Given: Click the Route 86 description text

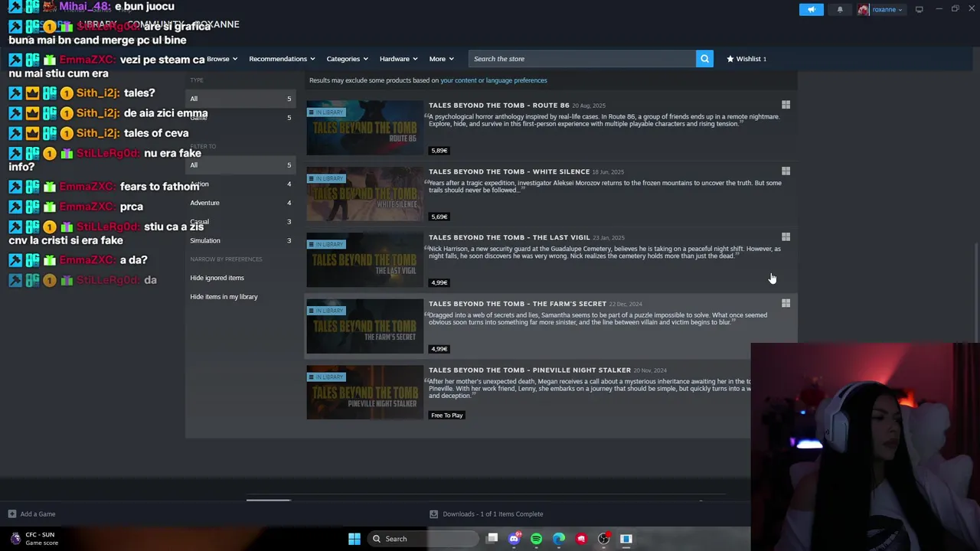Looking at the screenshot, I should tap(603, 120).
